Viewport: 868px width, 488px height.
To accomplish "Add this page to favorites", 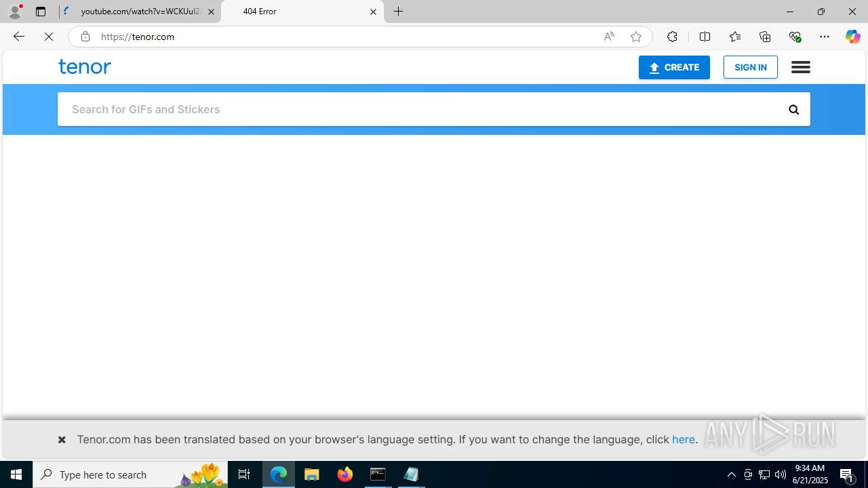I will (635, 37).
